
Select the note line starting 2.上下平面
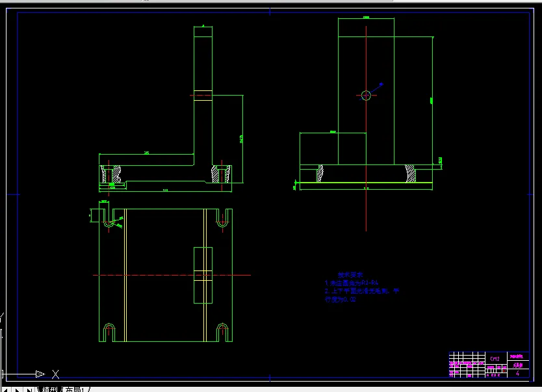361,291
